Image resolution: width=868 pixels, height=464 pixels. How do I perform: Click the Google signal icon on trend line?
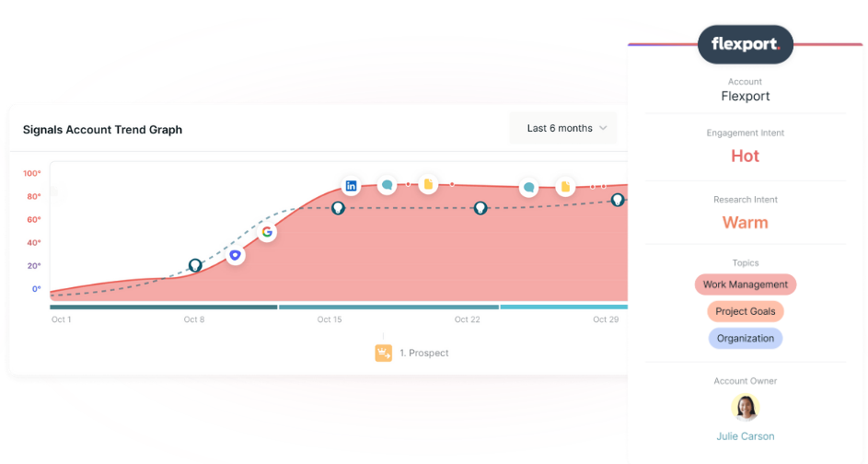pos(267,232)
